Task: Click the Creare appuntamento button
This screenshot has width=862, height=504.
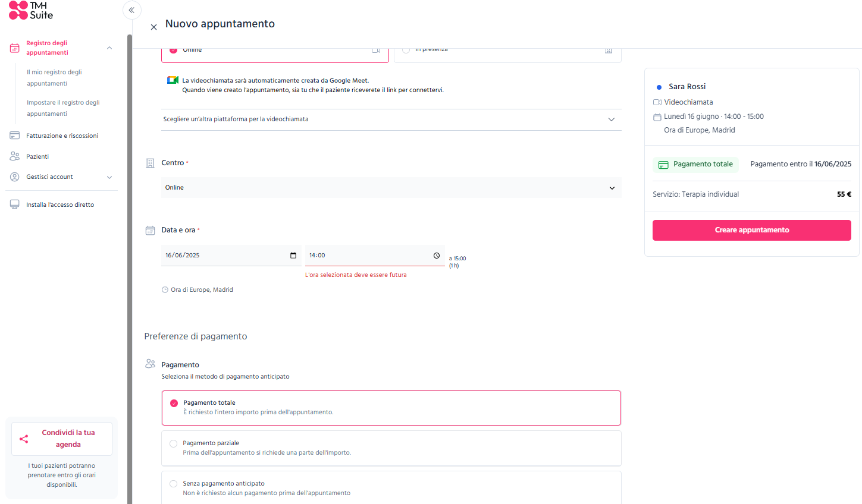Action: (751, 230)
